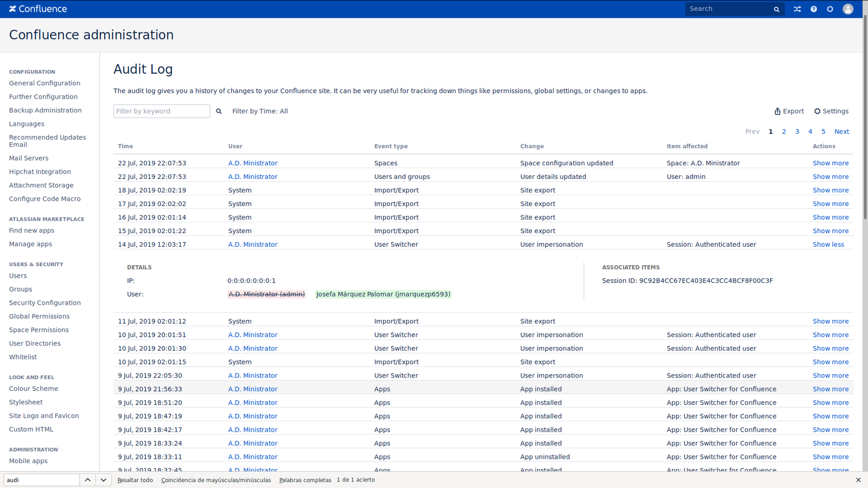
Task: Toggle Resaltar todo option
Action: point(135,480)
